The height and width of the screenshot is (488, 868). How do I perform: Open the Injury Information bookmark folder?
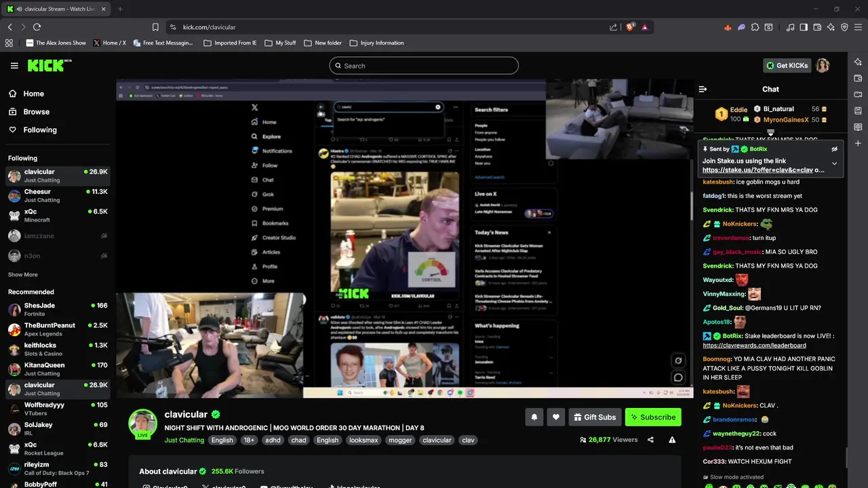point(376,43)
